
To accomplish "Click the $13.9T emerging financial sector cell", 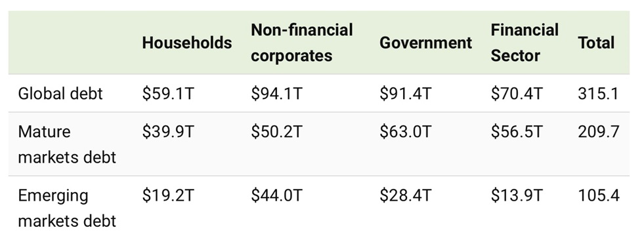I will tap(517, 195).
